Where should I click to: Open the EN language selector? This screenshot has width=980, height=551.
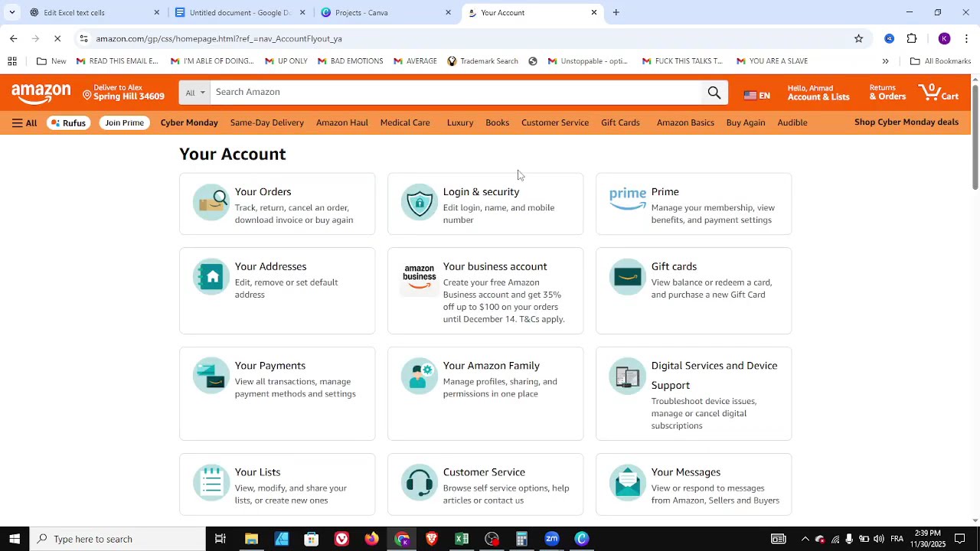click(x=756, y=95)
